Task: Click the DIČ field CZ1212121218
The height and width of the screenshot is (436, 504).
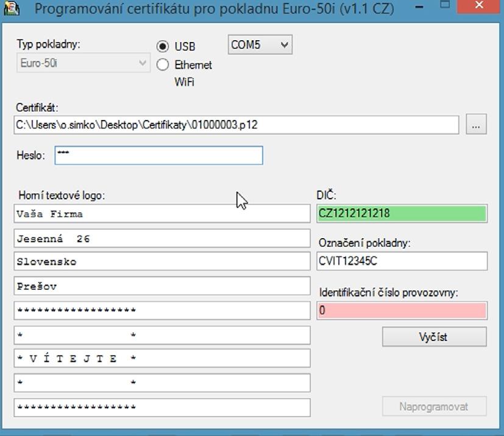Action: 402,214
